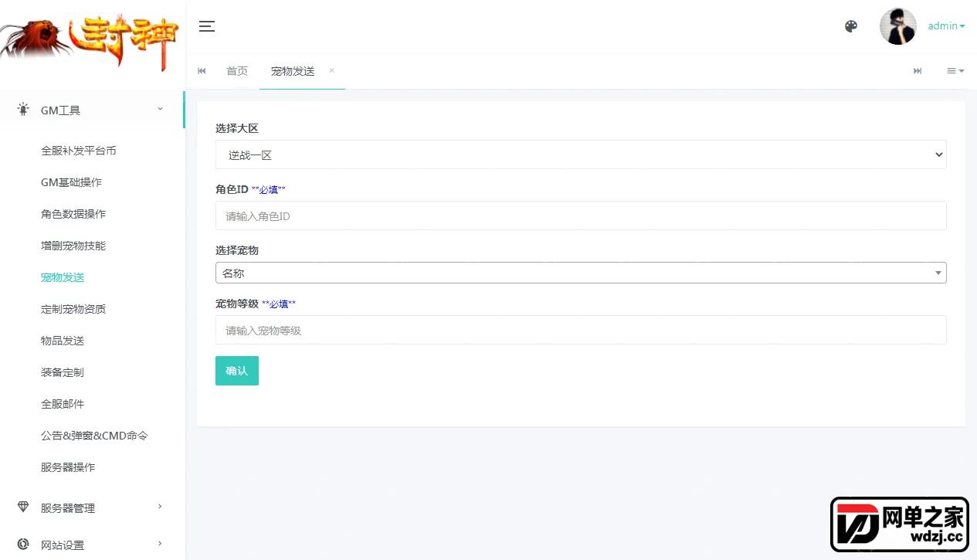The image size is (977, 560).
Task: Open the theme palette icon
Action: point(851,26)
